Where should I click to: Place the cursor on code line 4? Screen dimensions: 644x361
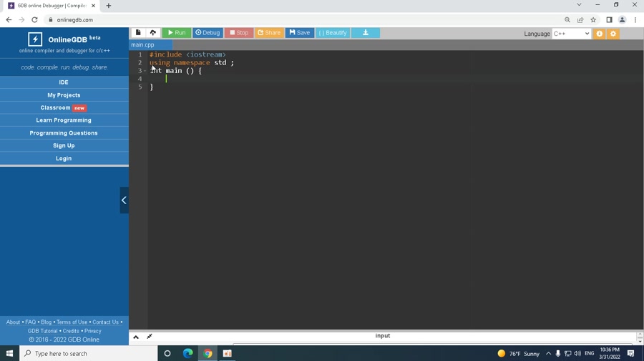tap(394, 79)
